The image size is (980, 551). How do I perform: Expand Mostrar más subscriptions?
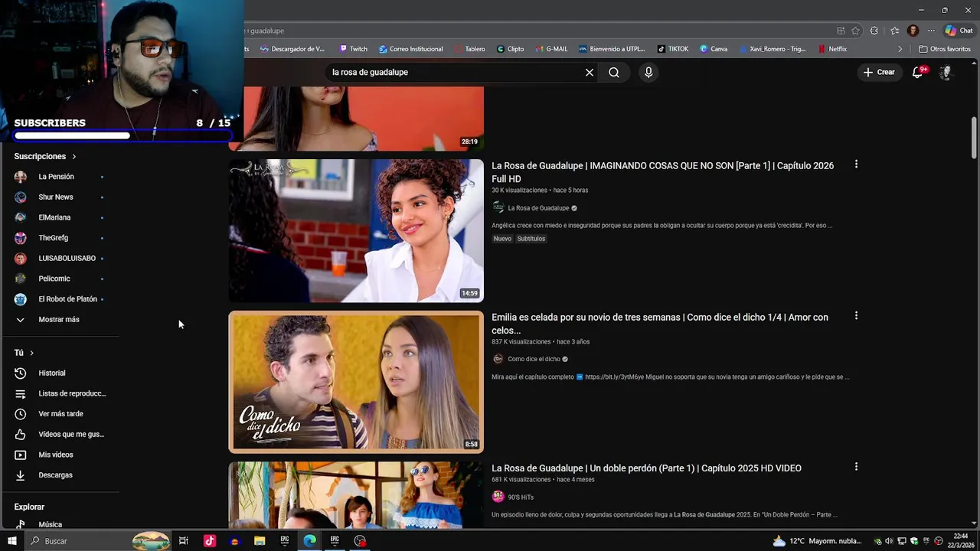(48, 320)
